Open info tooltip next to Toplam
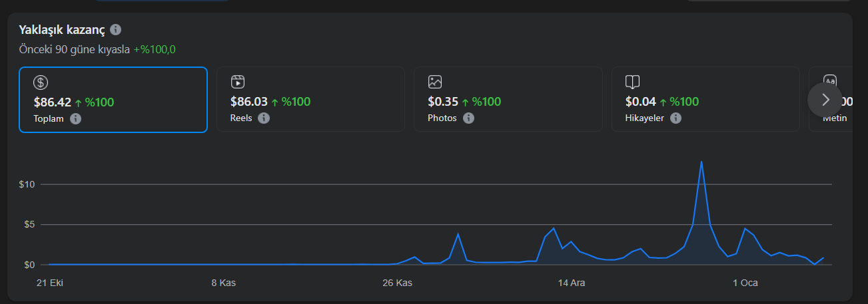 pyautogui.click(x=76, y=118)
